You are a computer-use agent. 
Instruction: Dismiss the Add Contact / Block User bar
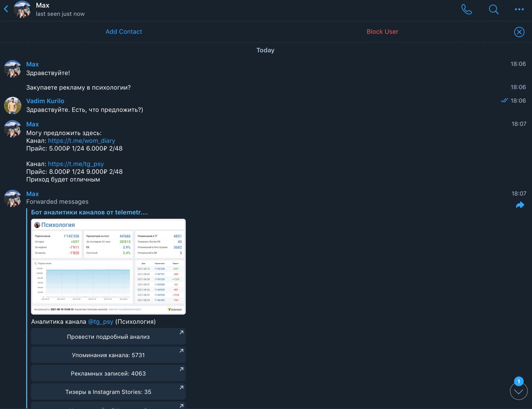519,32
